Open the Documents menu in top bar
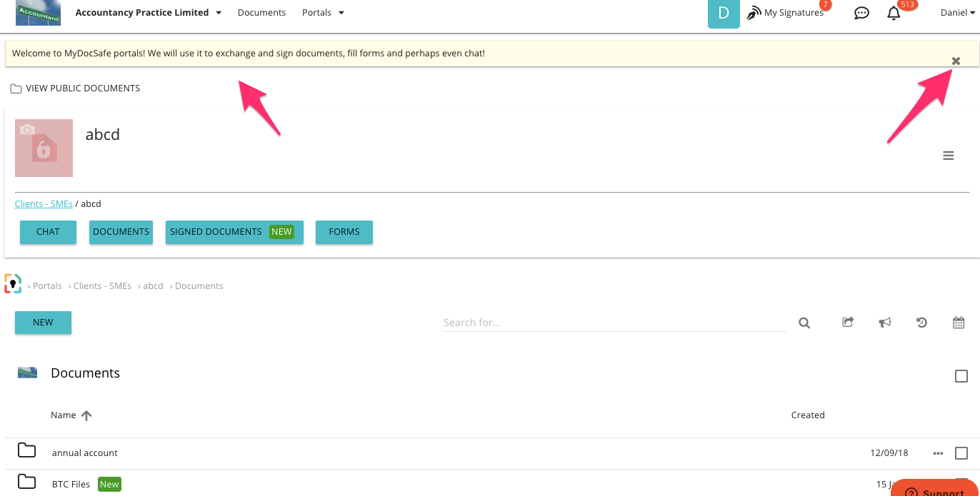The image size is (980, 496). coord(261,13)
